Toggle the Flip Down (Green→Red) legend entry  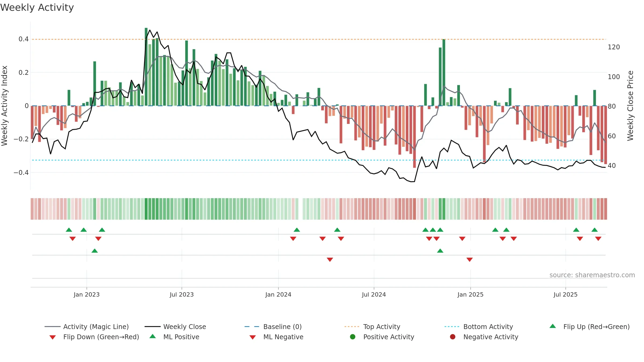(x=94, y=337)
